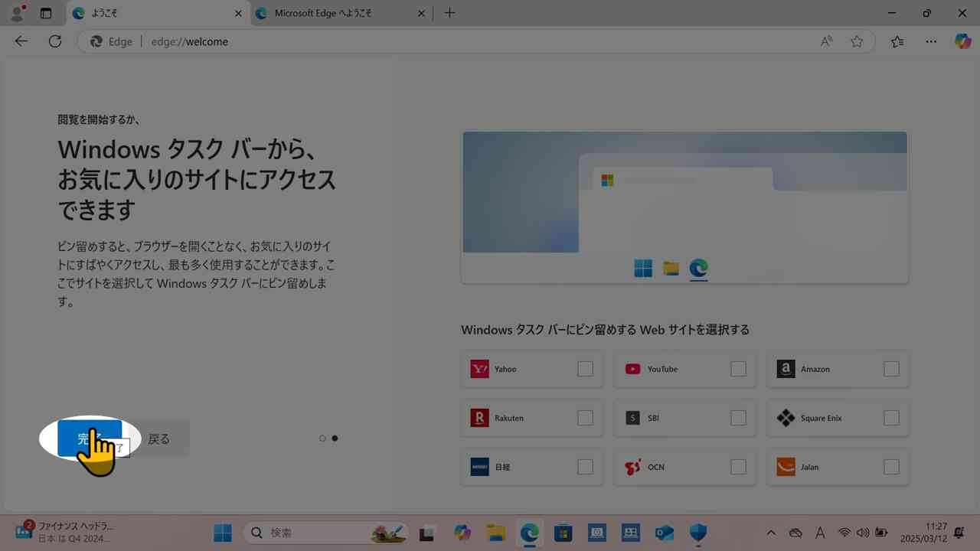Close the Microsoft Edge へようこそ tab
The image size is (980, 551).
[422, 13]
